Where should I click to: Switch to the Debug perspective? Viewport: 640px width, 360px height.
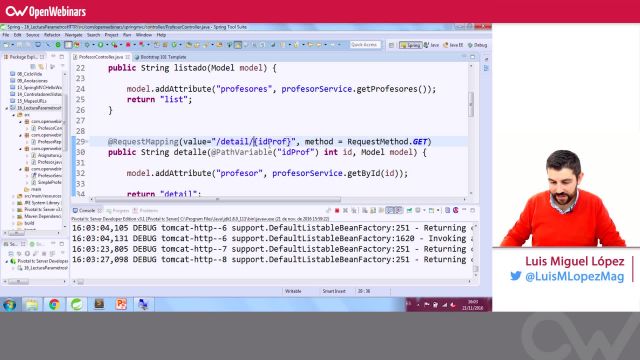[x=478, y=45]
